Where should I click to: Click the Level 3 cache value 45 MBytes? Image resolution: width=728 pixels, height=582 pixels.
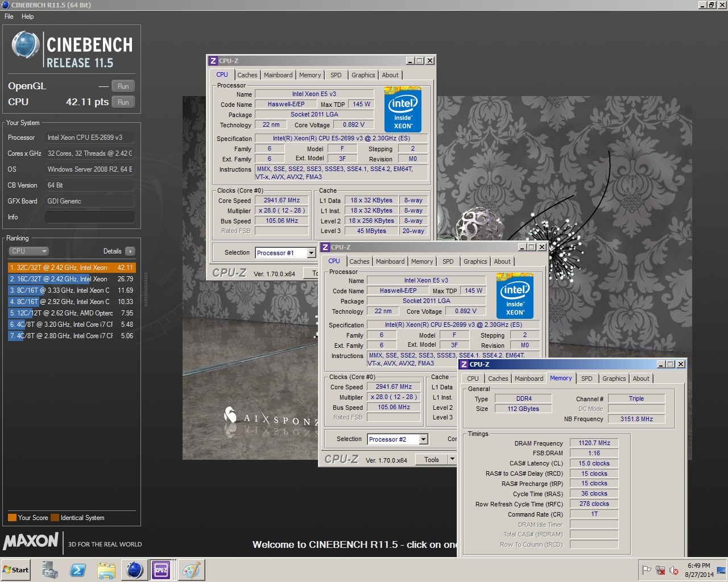371,231
